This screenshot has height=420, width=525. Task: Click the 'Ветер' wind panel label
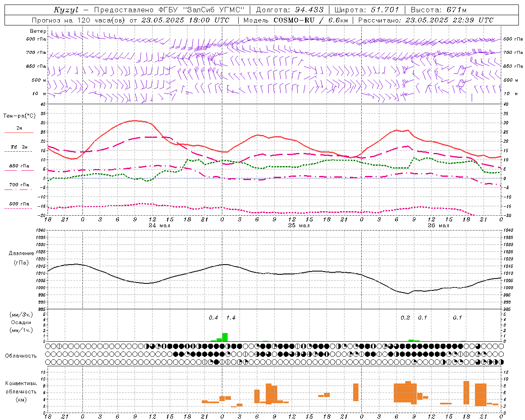[38, 31]
